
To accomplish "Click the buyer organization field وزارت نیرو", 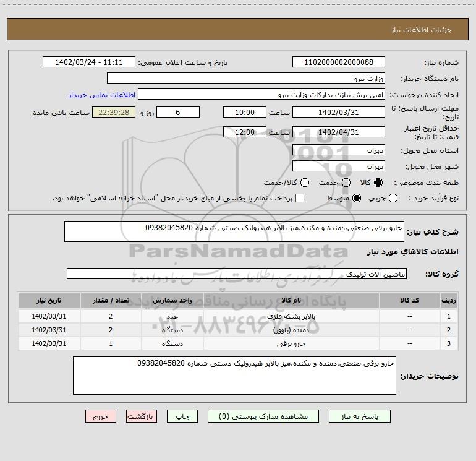I will pyautogui.click(x=246, y=78).
